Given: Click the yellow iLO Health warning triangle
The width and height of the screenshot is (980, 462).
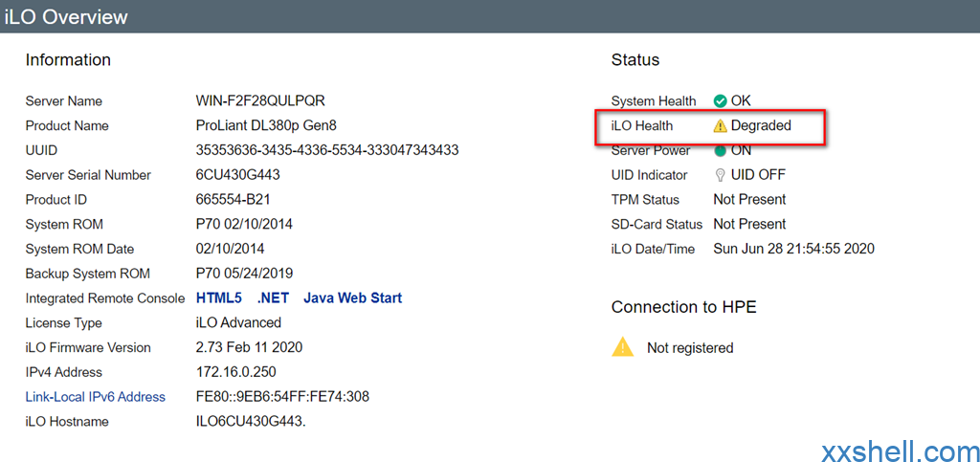Looking at the screenshot, I should 720,125.
